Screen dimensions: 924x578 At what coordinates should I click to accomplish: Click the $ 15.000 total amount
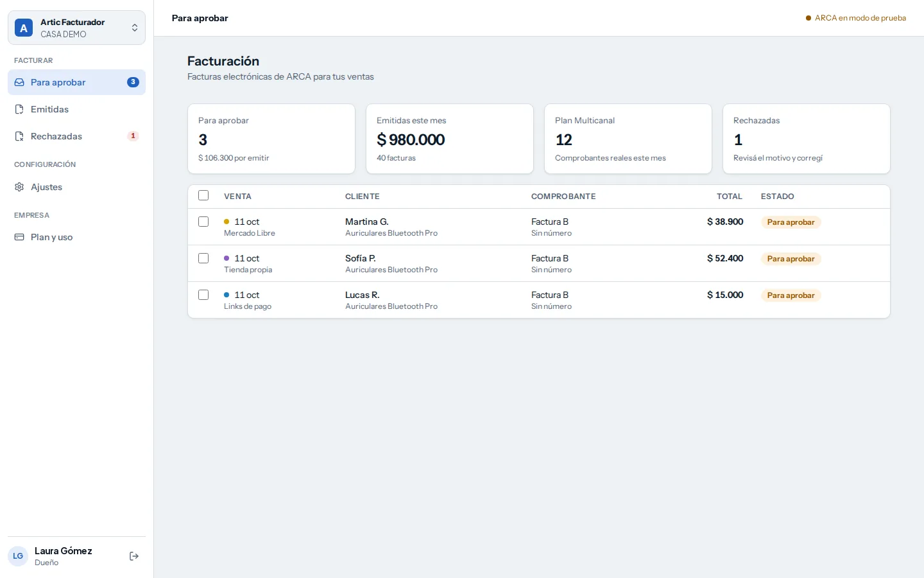tap(725, 295)
